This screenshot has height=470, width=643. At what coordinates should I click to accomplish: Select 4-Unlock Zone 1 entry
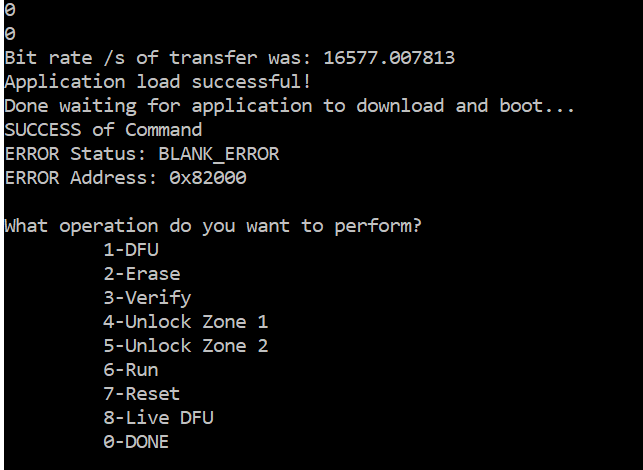pos(186,322)
